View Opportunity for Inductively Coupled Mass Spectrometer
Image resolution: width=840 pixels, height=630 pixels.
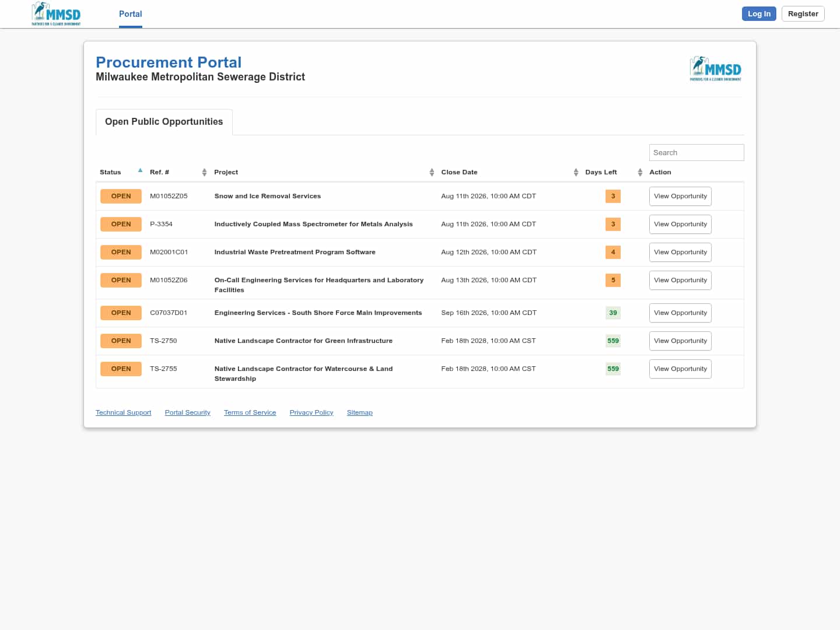(x=680, y=225)
